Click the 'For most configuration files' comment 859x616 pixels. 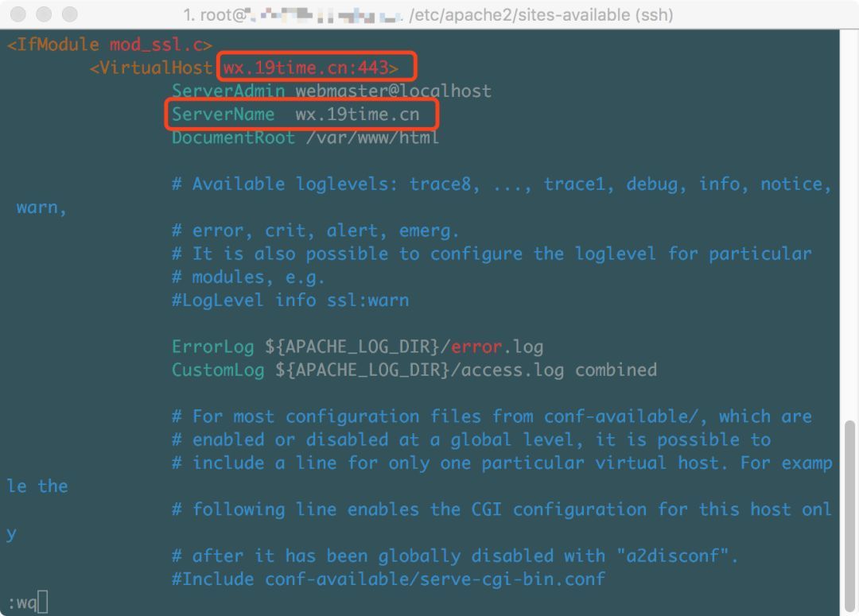492,416
